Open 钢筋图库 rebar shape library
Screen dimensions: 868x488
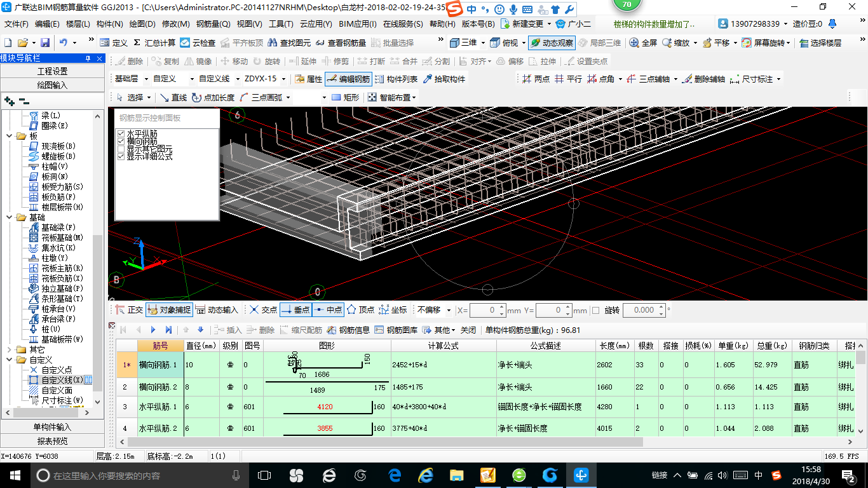coord(396,330)
